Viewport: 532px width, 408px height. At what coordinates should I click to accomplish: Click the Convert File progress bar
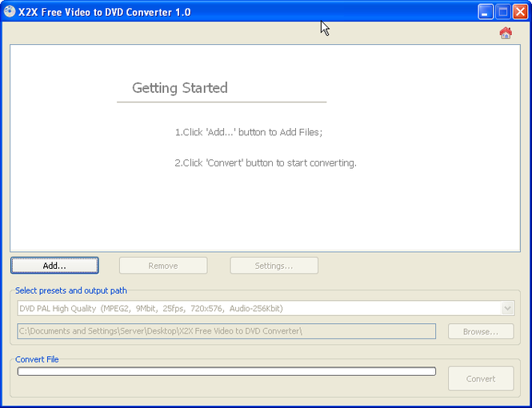[226, 371]
